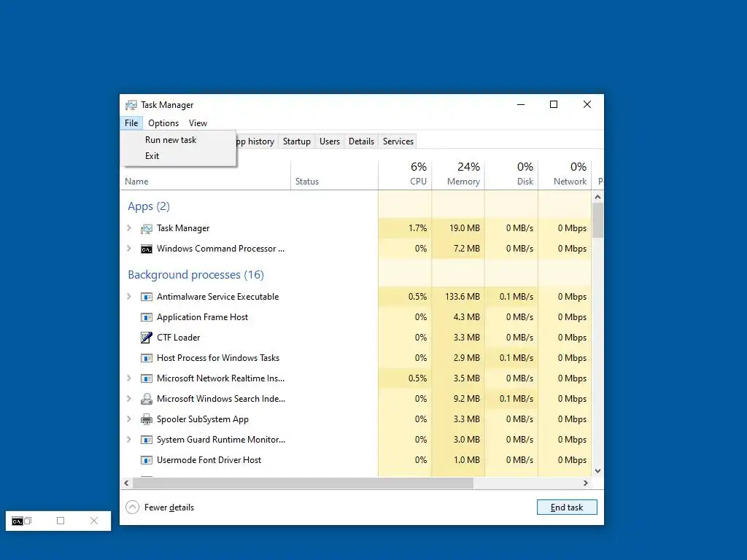Click the vertical scrollbar down arrow

(x=598, y=471)
